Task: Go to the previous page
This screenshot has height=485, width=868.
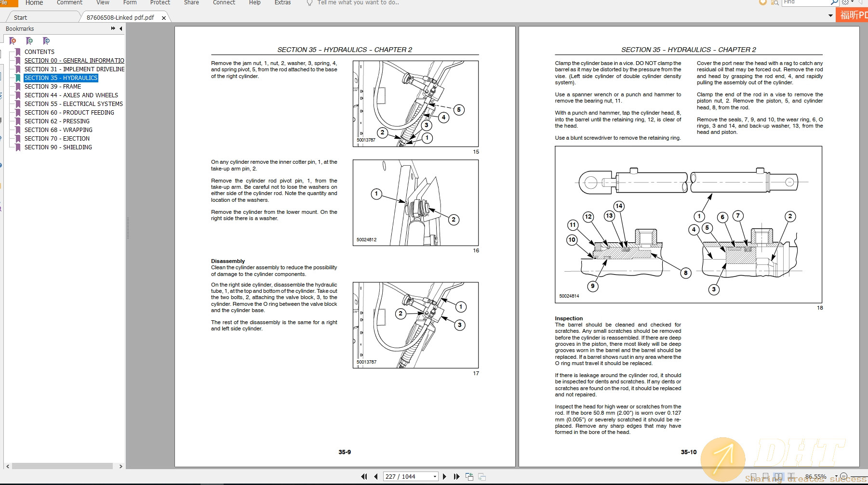Action: point(376,477)
